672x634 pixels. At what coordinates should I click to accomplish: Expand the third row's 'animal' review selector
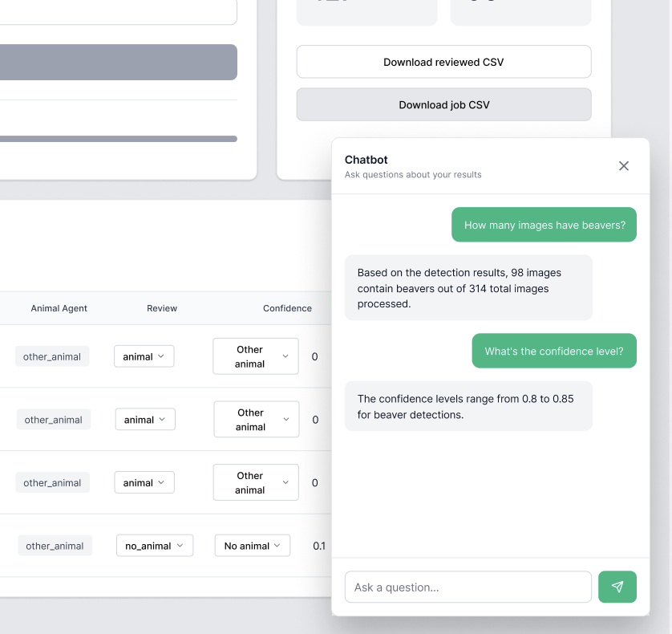(144, 482)
